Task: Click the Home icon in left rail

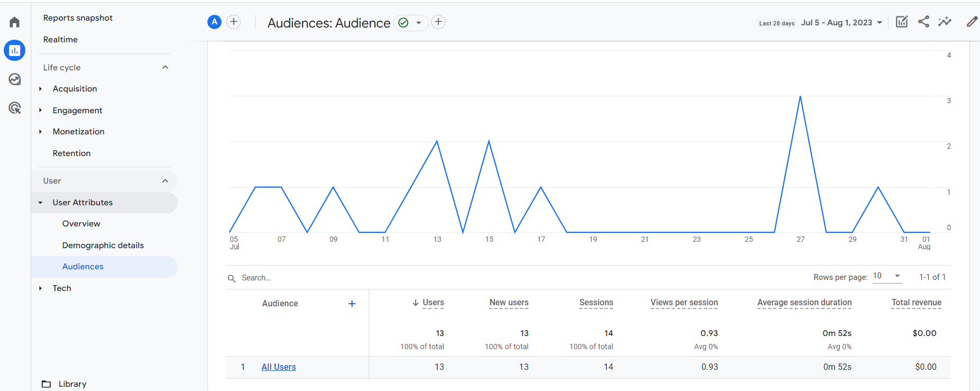Action: click(14, 22)
